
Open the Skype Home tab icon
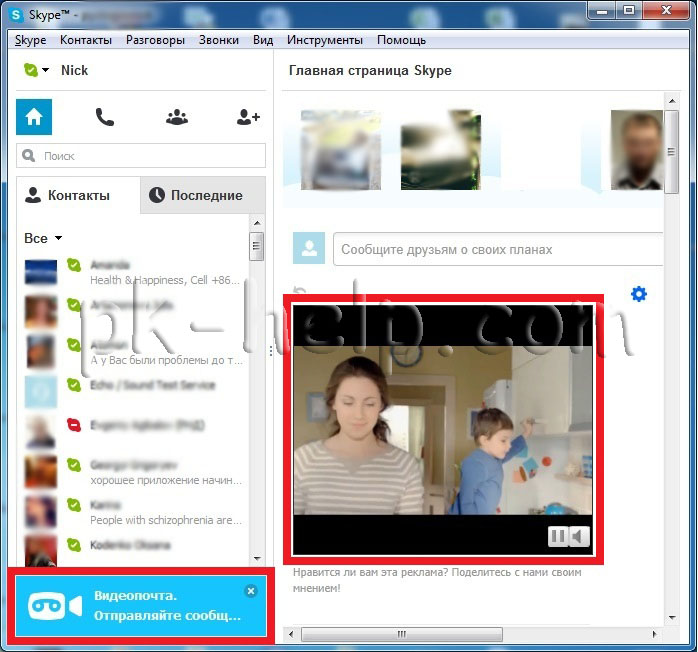pyautogui.click(x=34, y=117)
